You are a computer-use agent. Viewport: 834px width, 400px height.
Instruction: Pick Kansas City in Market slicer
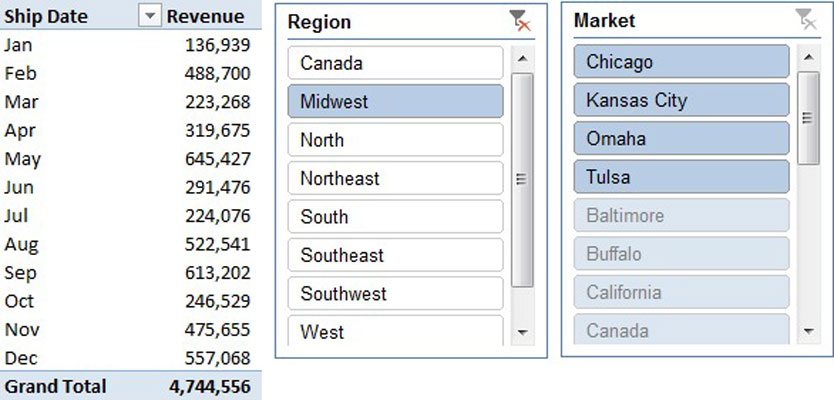(x=682, y=100)
